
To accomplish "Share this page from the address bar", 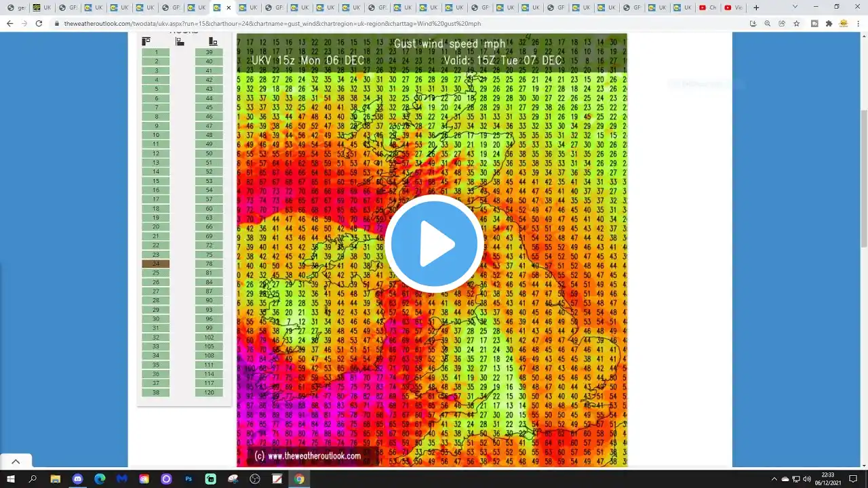I will click(782, 23).
